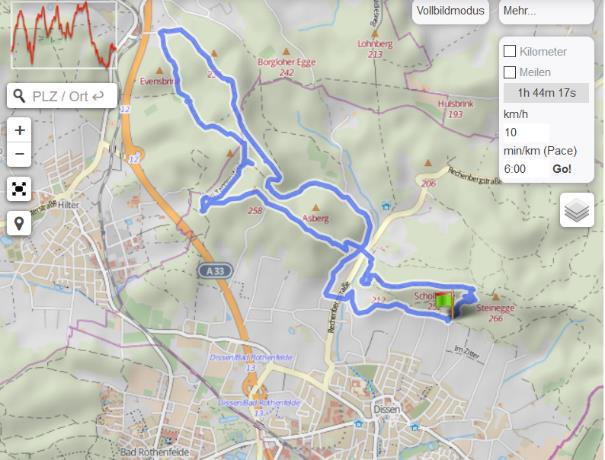Image resolution: width=605 pixels, height=460 pixels.
Task: Enable the Meilen checkbox
Action: (x=510, y=72)
